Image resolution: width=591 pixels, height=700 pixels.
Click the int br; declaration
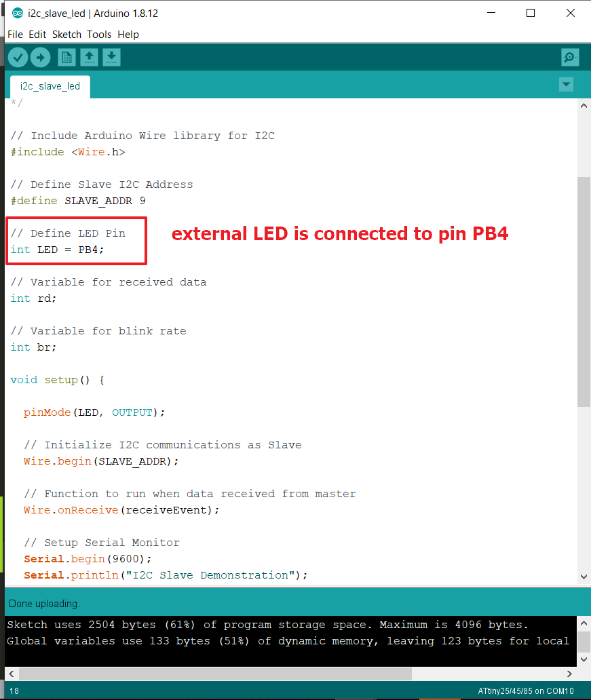33,347
